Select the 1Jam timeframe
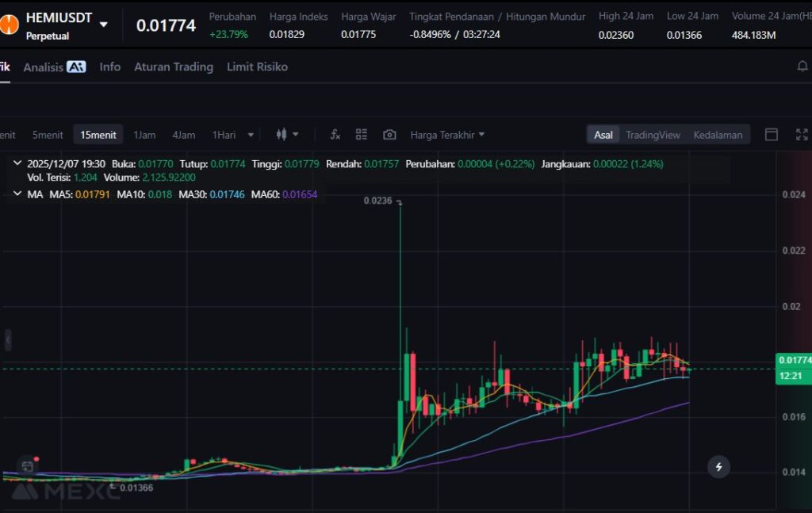812x513 pixels. (144, 135)
